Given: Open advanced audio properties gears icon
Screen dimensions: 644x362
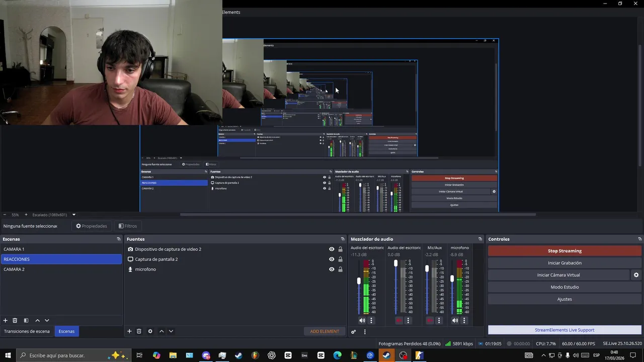Looking at the screenshot, I should pyautogui.click(x=354, y=331).
